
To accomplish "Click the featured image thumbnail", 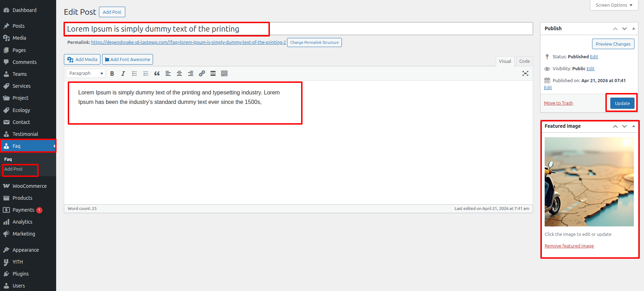I will coord(589,182).
